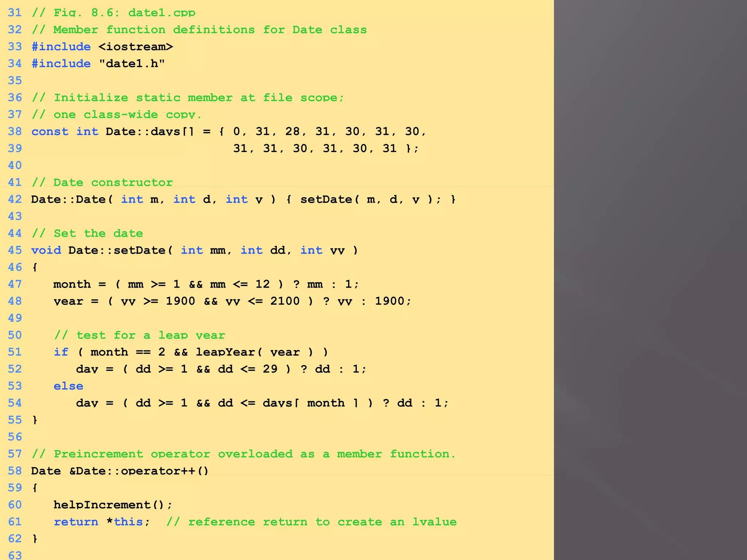747x560 pixels.
Task: Click line number 31
Action: pos(15,13)
